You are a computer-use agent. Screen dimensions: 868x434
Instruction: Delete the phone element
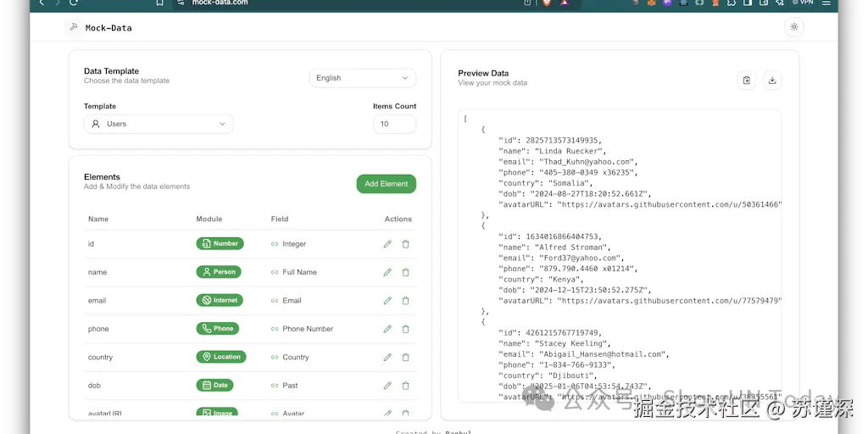click(406, 329)
